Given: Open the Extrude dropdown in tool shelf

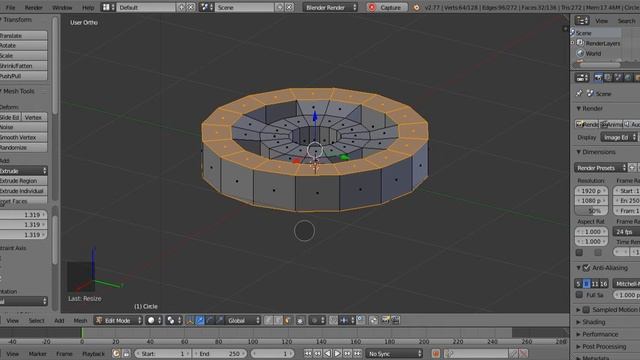Looking at the screenshot, I should pyautogui.click(x=24, y=171).
